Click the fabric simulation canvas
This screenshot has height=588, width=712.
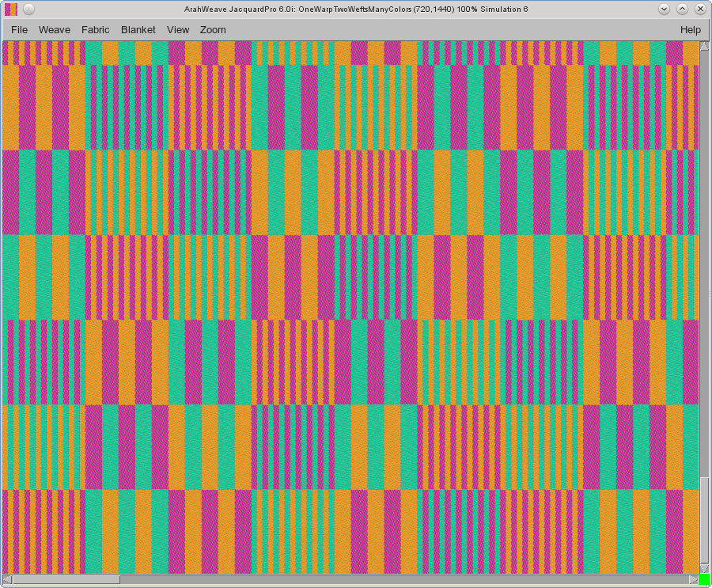click(x=350, y=307)
